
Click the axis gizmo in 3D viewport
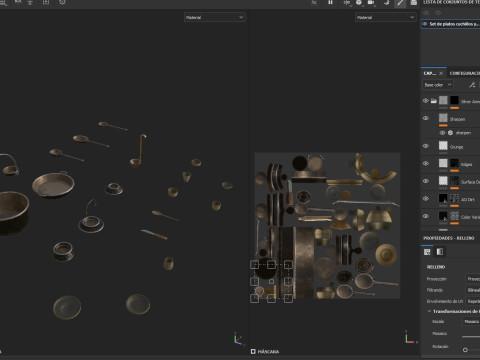tap(238, 339)
